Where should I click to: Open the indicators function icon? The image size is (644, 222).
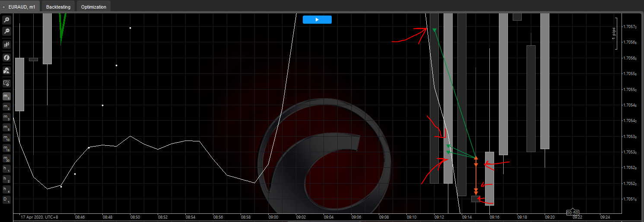pyautogui.click(x=6, y=57)
